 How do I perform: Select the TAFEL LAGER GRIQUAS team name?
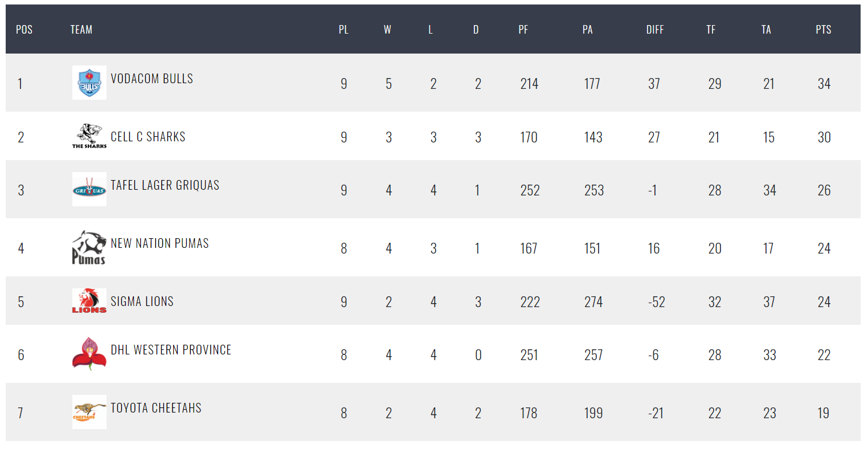pos(165,185)
